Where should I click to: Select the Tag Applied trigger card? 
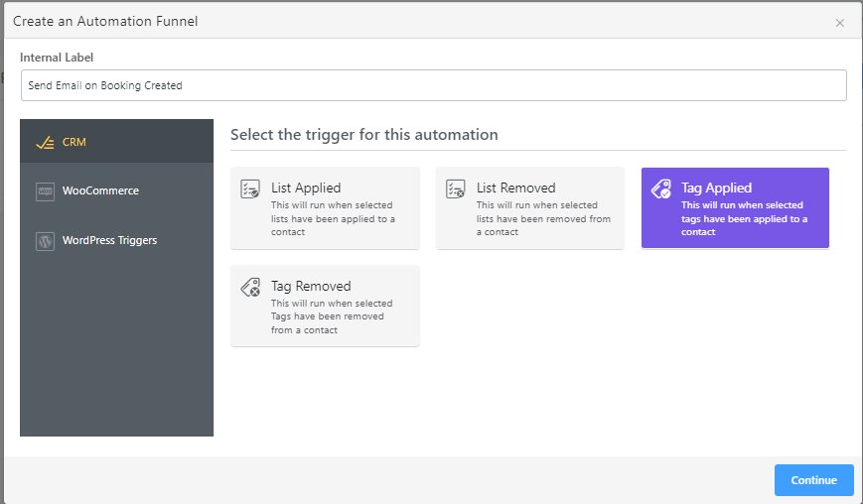(x=735, y=207)
